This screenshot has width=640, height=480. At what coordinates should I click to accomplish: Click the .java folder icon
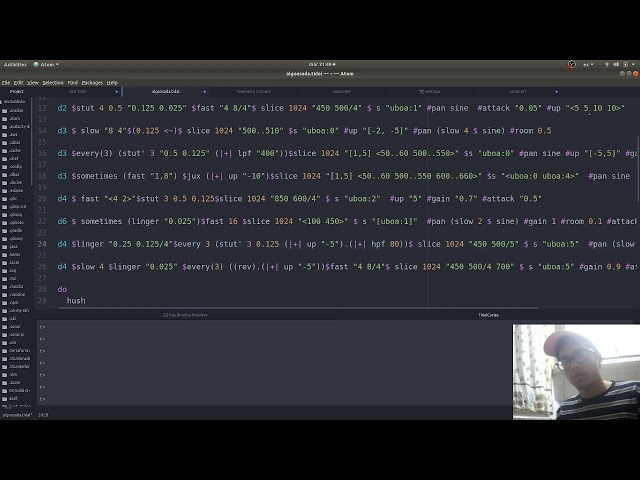point(4,247)
